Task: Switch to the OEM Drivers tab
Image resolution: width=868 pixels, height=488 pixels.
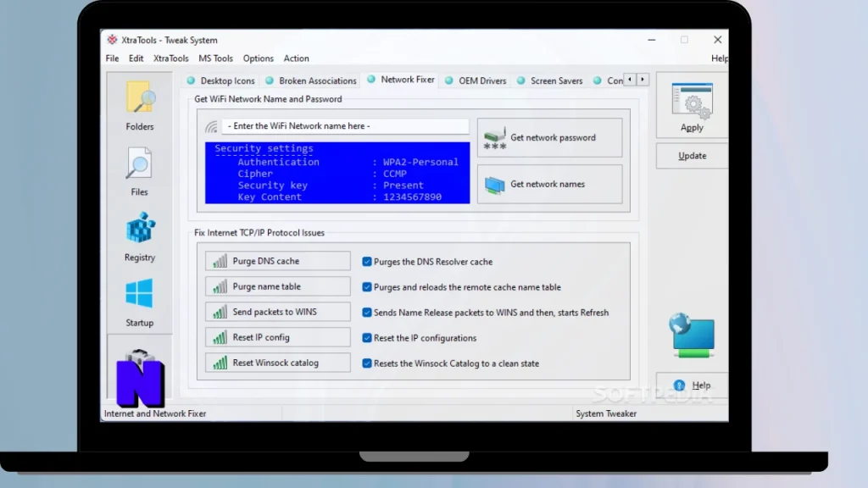Action: (476, 80)
